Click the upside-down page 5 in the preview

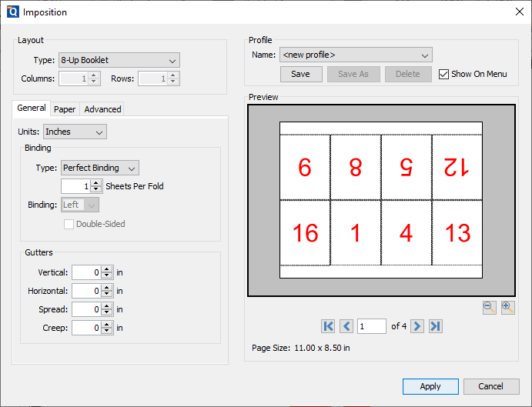pos(407,167)
